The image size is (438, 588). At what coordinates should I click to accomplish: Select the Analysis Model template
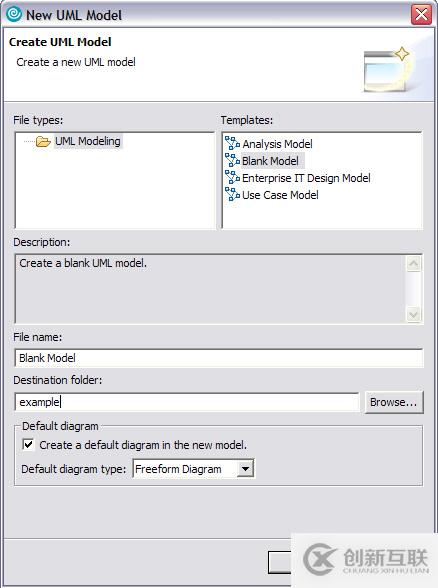pyautogui.click(x=277, y=144)
